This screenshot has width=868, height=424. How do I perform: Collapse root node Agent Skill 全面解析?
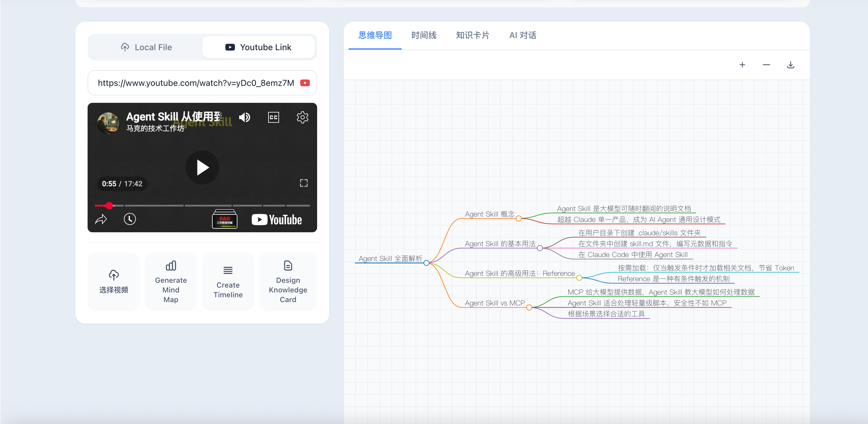426,263
